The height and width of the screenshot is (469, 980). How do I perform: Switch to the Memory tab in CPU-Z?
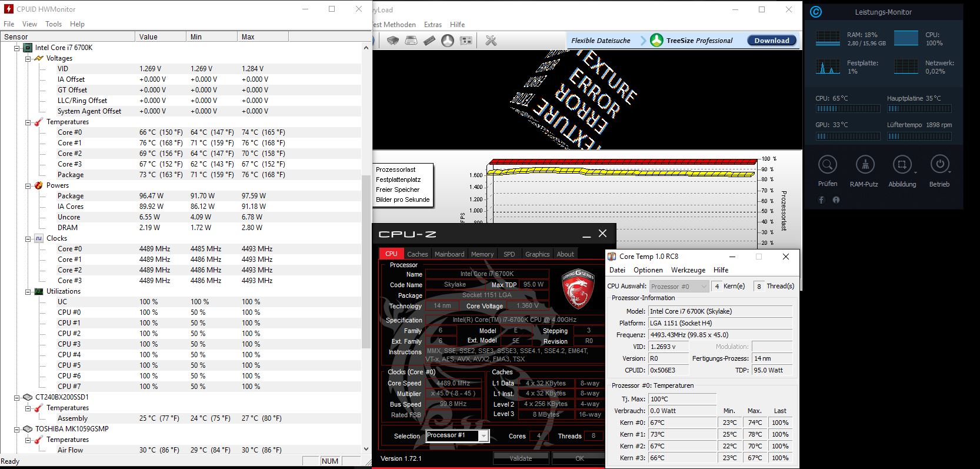click(x=482, y=254)
